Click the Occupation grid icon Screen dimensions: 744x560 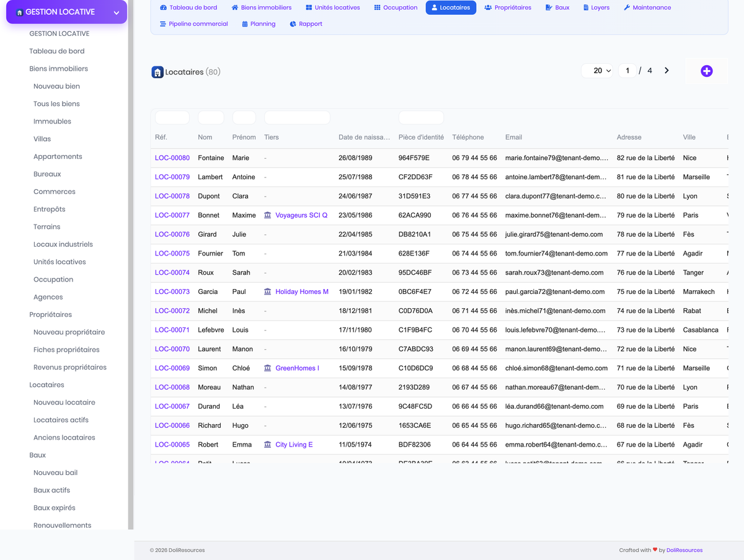(377, 8)
